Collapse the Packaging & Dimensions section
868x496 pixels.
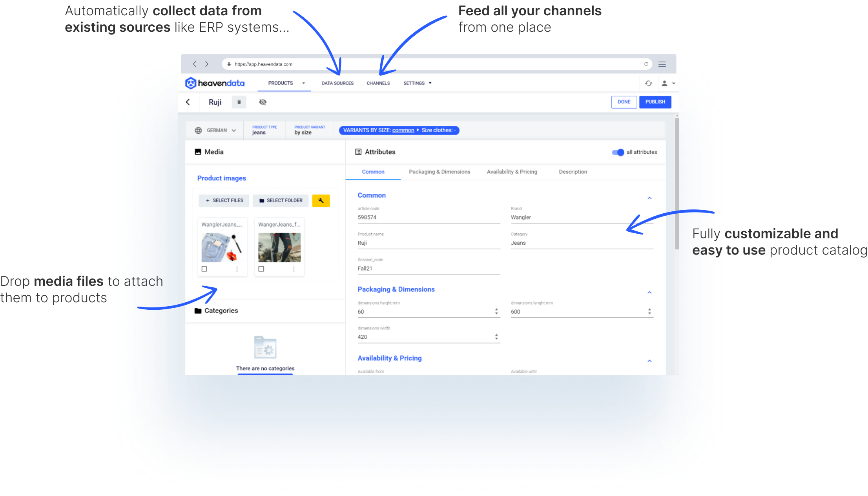pyautogui.click(x=649, y=293)
